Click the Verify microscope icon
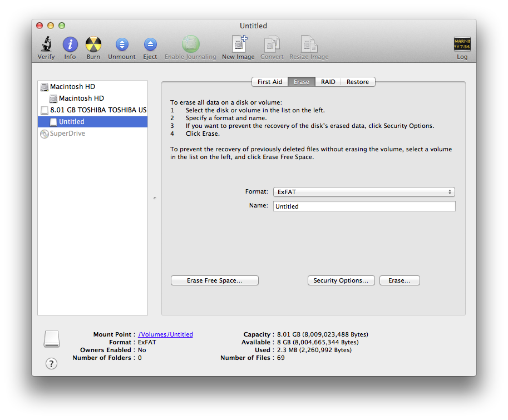 (x=46, y=44)
